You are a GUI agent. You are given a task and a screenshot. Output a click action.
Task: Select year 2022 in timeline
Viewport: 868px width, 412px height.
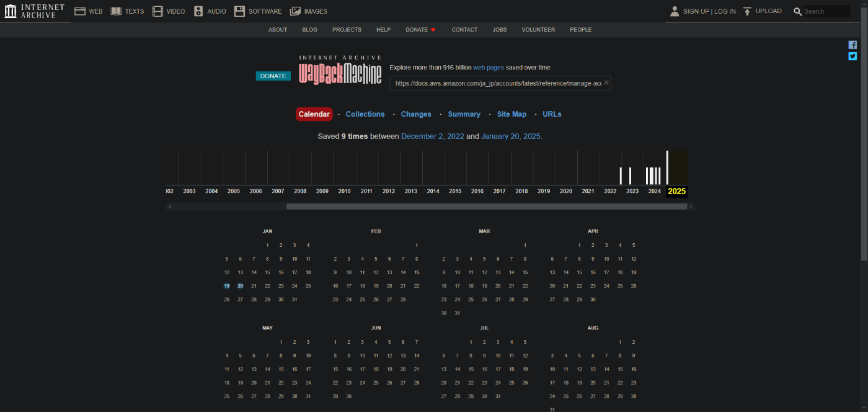[x=610, y=191]
